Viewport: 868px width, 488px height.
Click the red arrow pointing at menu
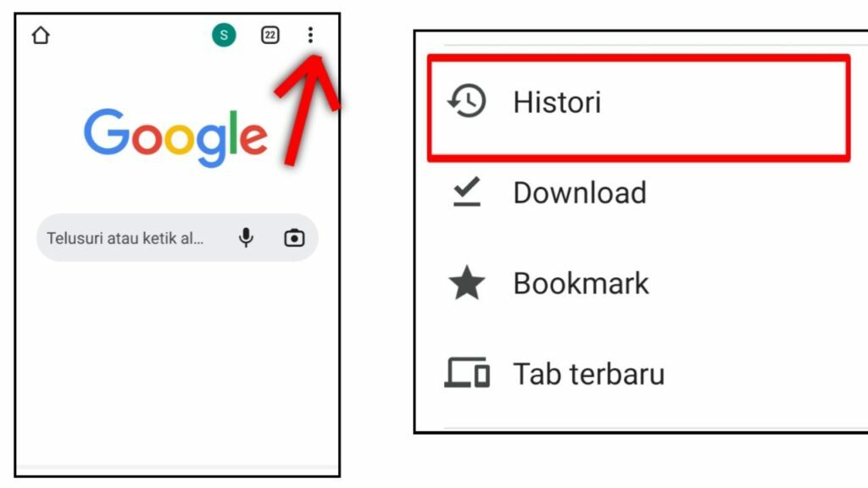click(x=307, y=109)
